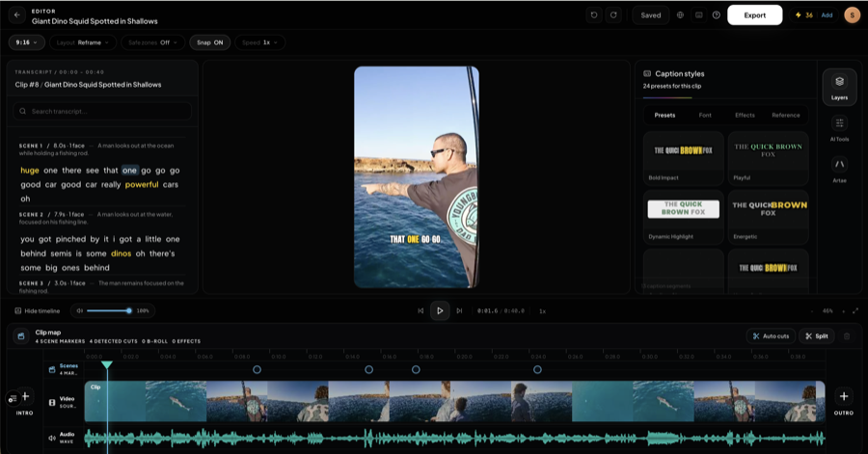Click the Scenes track icon

(52, 369)
